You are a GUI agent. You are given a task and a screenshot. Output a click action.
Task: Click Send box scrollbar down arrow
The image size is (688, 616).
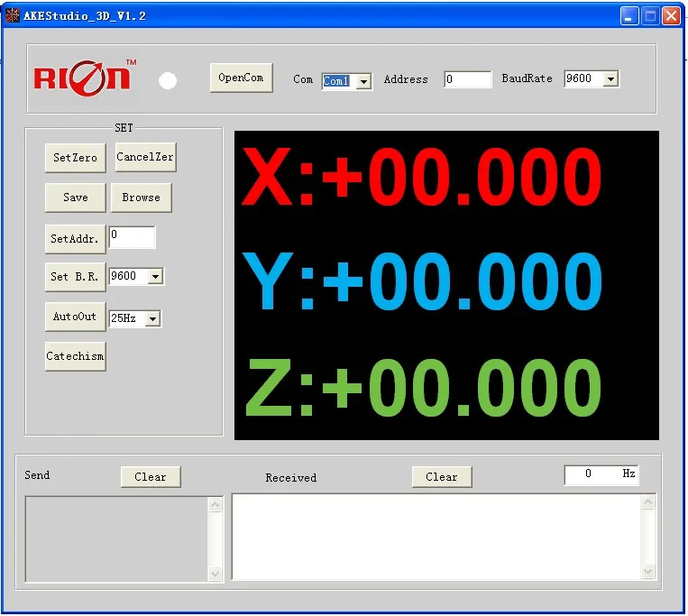(x=215, y=574)
